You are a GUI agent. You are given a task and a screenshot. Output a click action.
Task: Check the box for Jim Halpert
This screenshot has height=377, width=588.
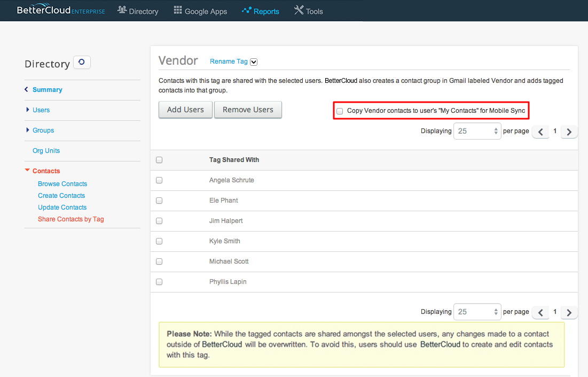click(159, 221)
